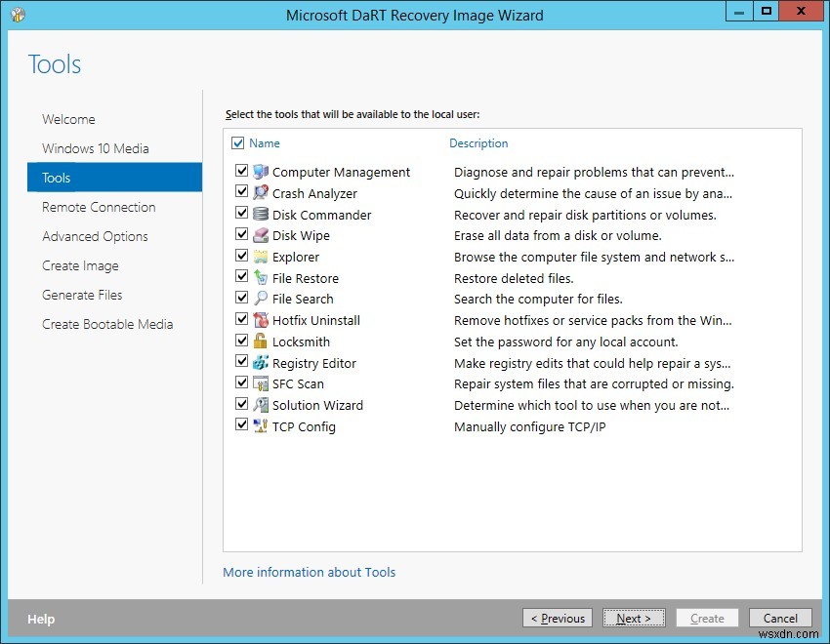Click the Crash Analyzer icon
The height and width of the screenshot is (644, 830).
pos(261,192)
